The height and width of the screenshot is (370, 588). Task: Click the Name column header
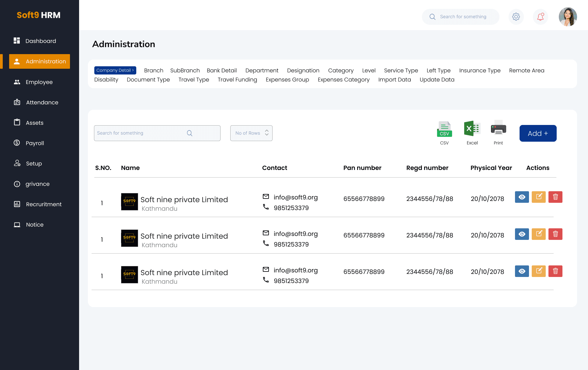pos(130,168)
